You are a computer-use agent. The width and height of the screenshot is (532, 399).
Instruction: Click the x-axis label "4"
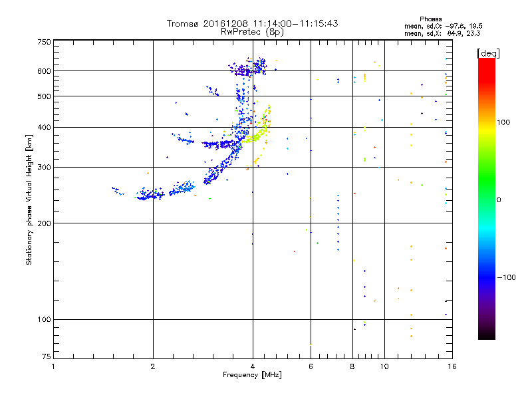click(x=253, y=367)
